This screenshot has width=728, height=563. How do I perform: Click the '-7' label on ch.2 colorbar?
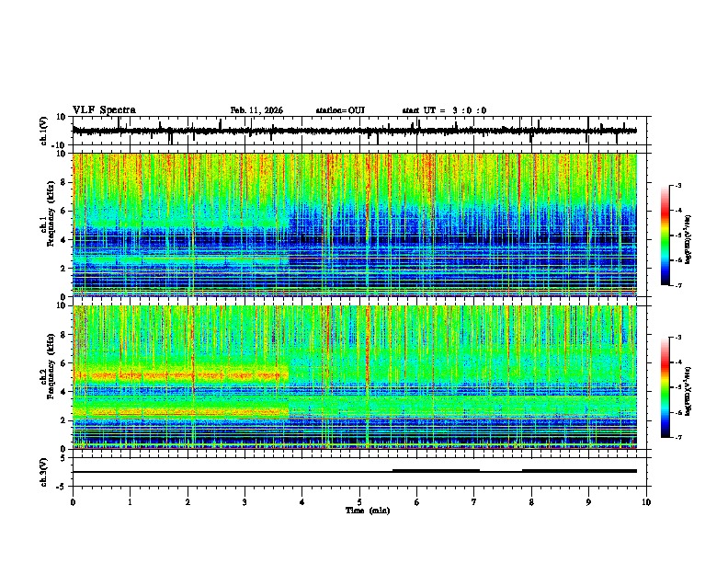pyautogui.click(x=677, y=437)
